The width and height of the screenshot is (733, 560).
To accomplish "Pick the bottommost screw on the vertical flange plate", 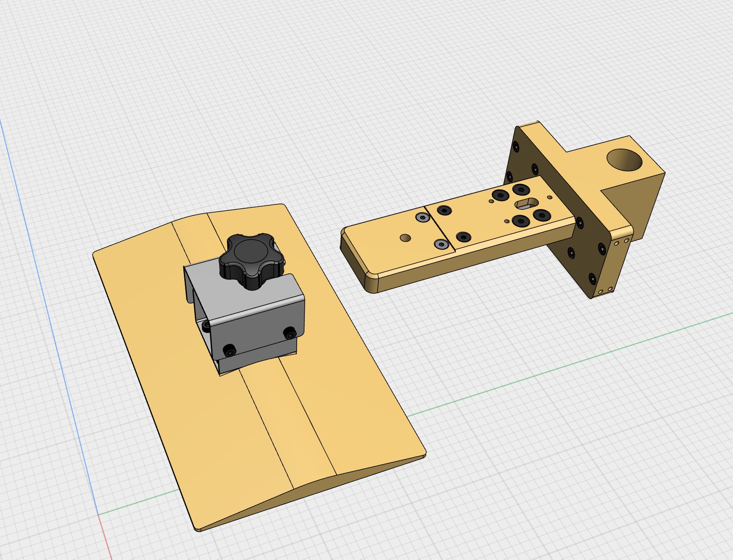I will pyautogui.click(x=592, y=279).
